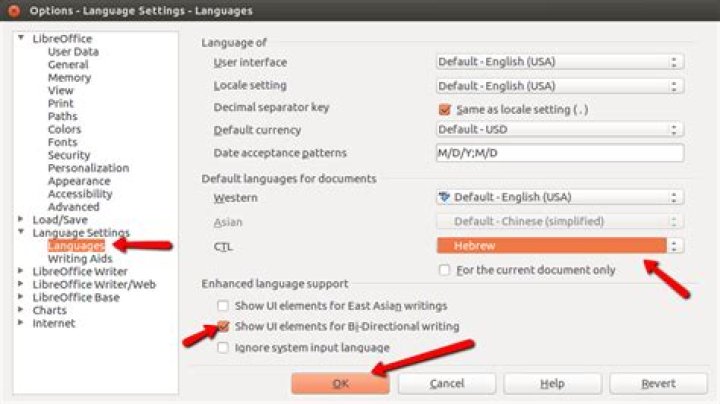Open the Fonts options page
This screenshot has height=404, width=720.
[62, 142]
